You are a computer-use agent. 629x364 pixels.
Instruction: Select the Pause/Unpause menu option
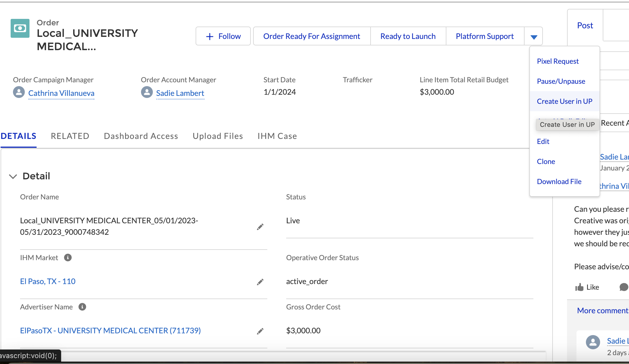coord(561,81)
